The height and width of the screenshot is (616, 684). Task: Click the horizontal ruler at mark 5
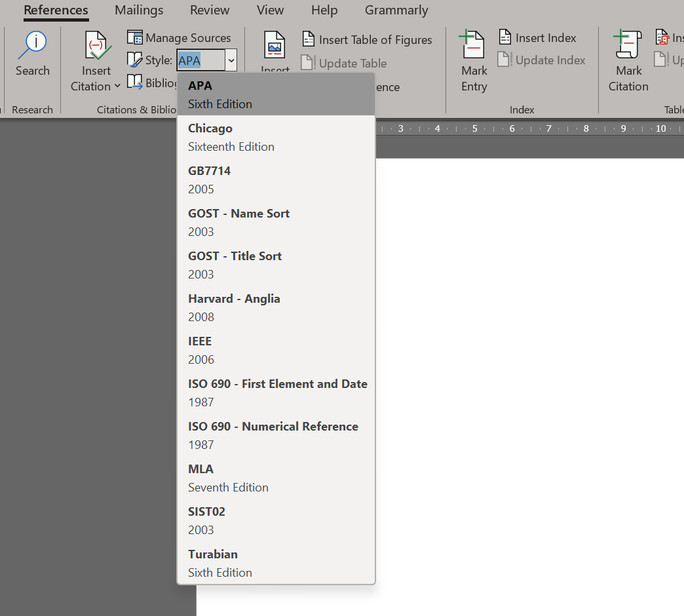pyautogui.click(x=474, y=128)
